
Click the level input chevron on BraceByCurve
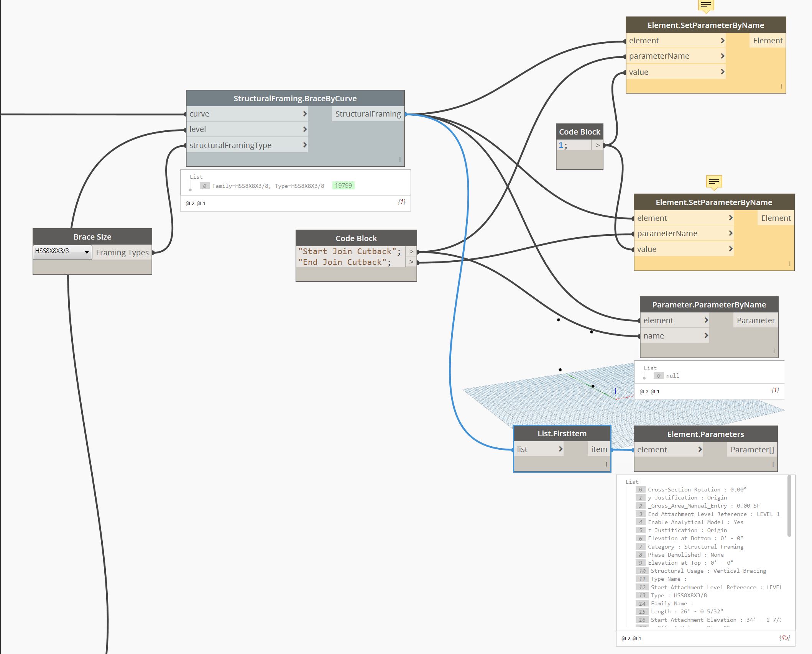[305, 129]
